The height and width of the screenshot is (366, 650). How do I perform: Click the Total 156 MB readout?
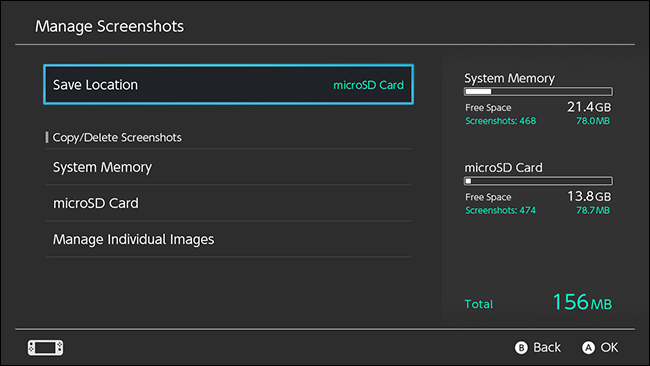pos(538,303)
